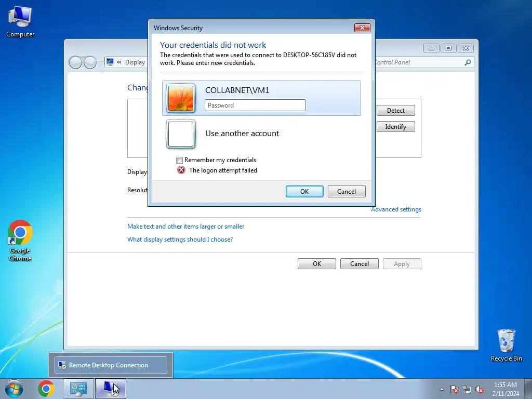
Task: Show hidden system tray icons
Action: pyautogui.click(x=442, y=389)
